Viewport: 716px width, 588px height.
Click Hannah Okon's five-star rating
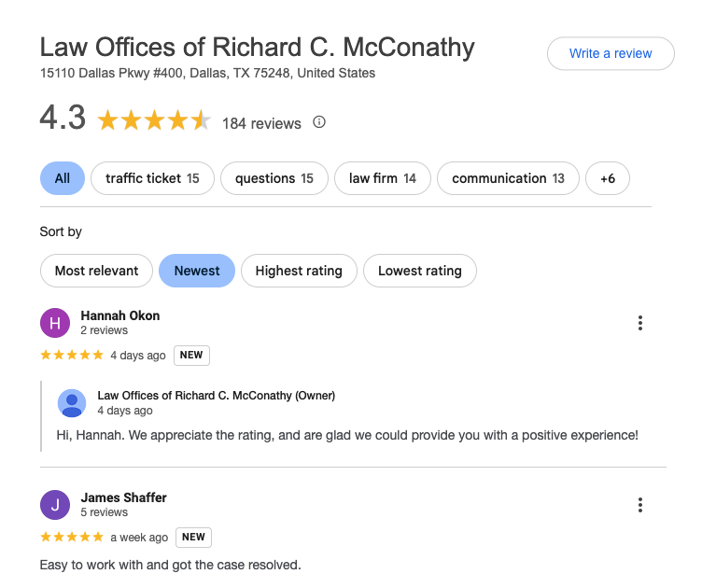(x=72, y=355)
